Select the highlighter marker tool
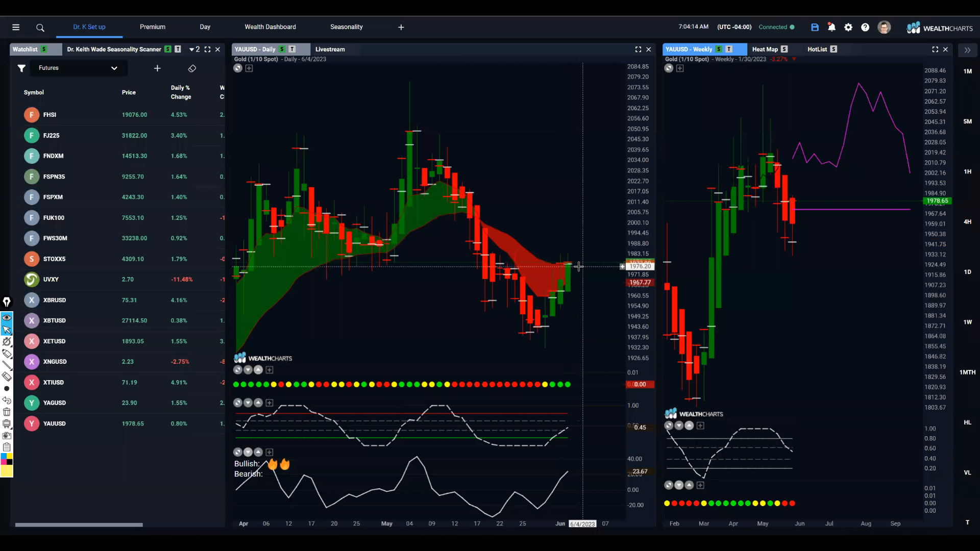 tap(7, 353)
